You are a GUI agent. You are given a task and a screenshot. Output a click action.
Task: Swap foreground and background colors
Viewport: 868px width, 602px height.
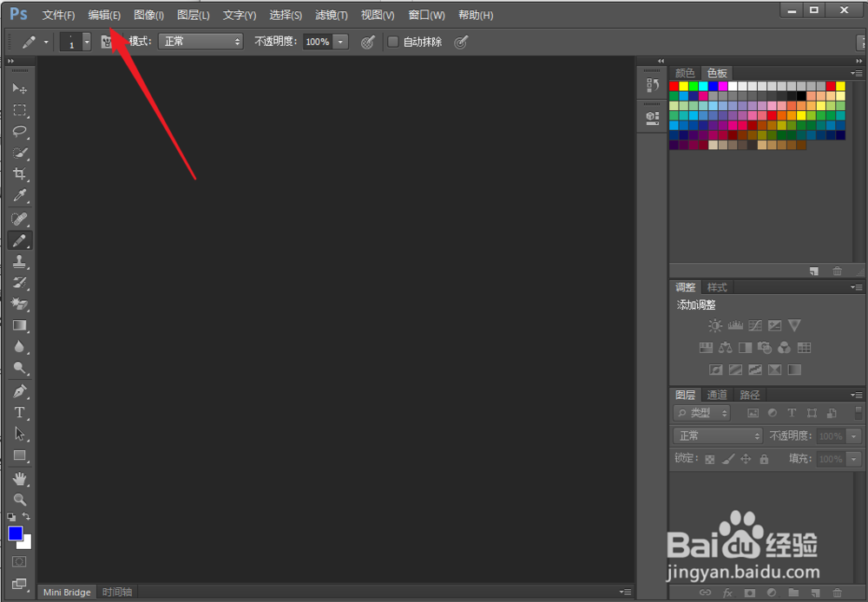click(26, 516)
